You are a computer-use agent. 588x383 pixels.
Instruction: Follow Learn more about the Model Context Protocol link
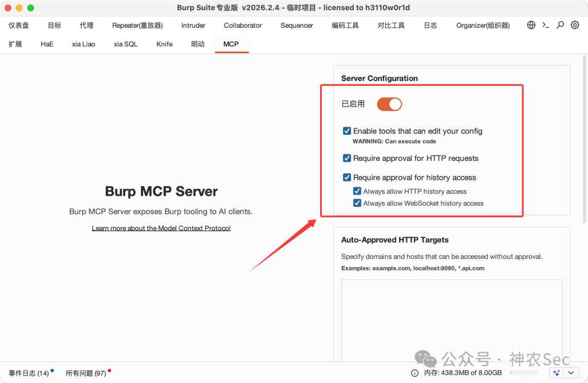click(x=161, y=228)
